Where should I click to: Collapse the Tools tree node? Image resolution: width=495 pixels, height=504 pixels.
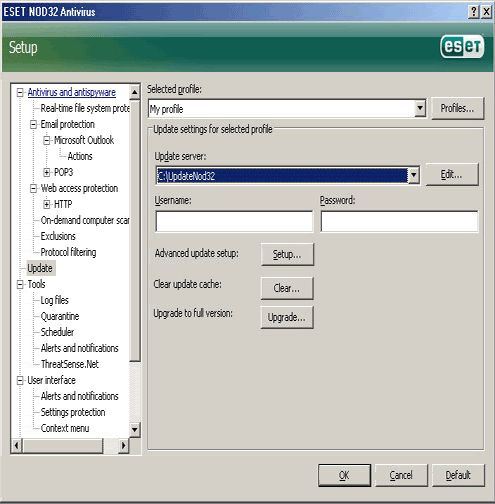coord(20,284)
